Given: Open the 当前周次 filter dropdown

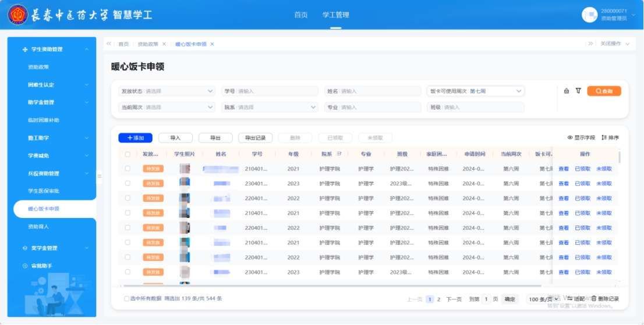Looking at the screenshot, I should (167, 108).
